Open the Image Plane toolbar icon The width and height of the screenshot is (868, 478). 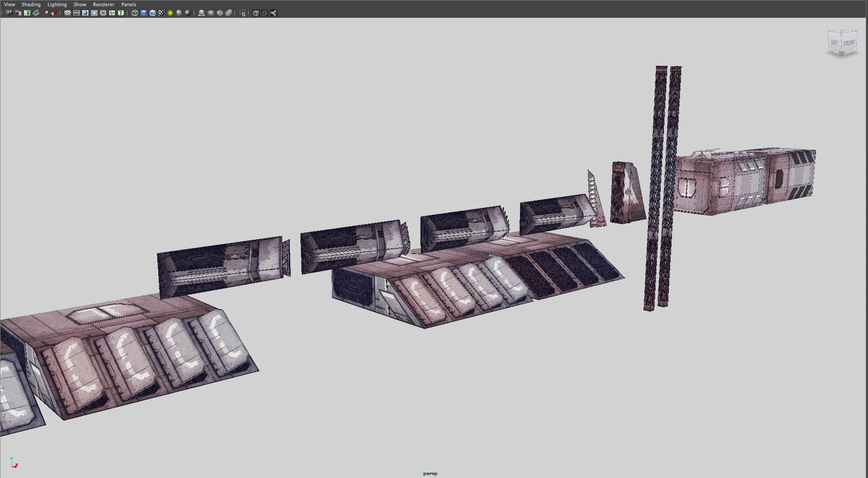tap(36, 13)
